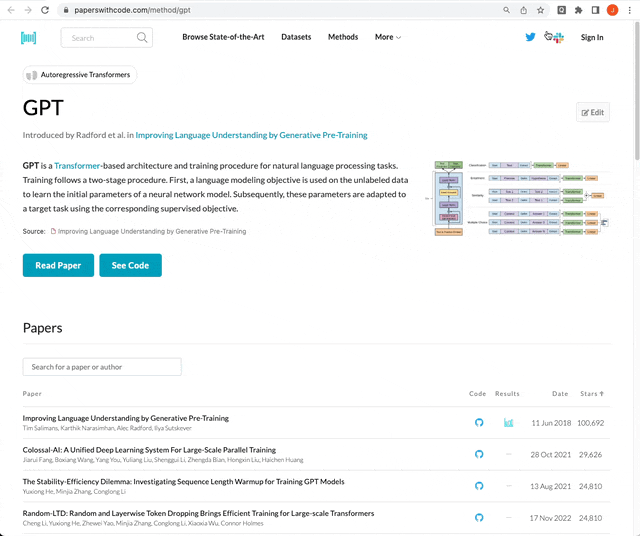Viewport: 640px width, 536px height.
Task: Click the search magnifier icon in header
Action: 142,38
